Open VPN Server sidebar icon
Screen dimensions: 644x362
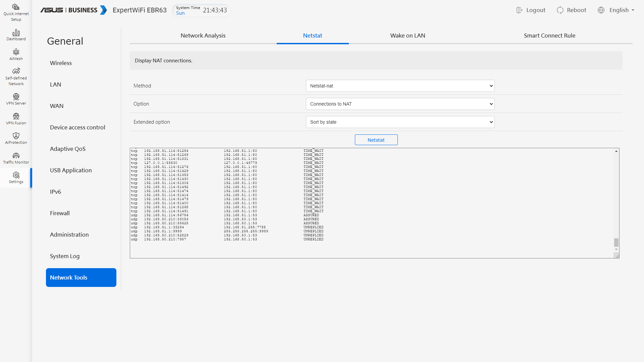tap(16, 99)
